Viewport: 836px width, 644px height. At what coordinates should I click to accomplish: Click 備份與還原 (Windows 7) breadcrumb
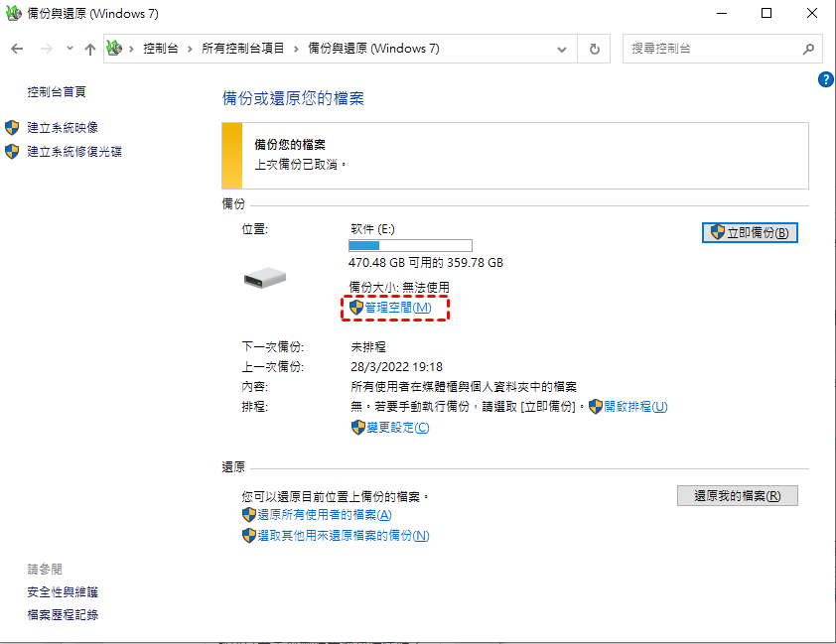[373, 49]
